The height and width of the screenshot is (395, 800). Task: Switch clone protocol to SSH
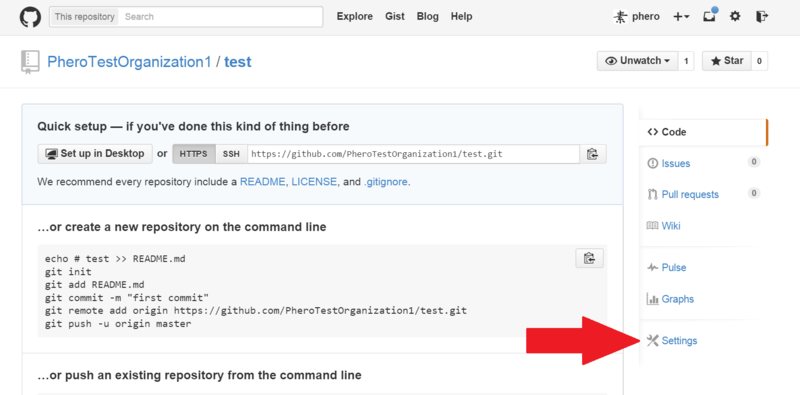coord(231,154)
